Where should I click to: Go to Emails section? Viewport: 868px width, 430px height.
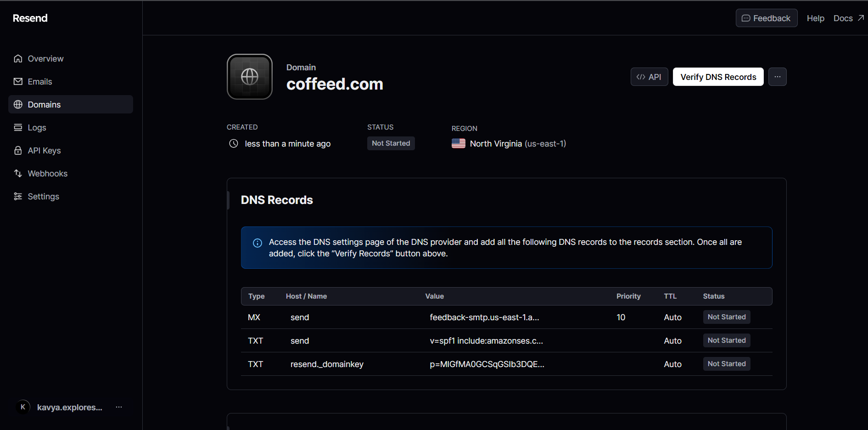[71, 81]
